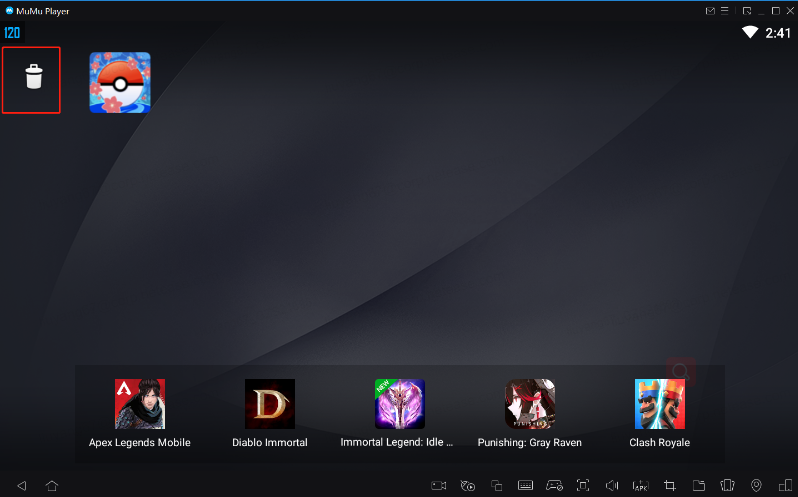Maximize the MuMu Player window
Screen dimensions: 798x497
776,11
